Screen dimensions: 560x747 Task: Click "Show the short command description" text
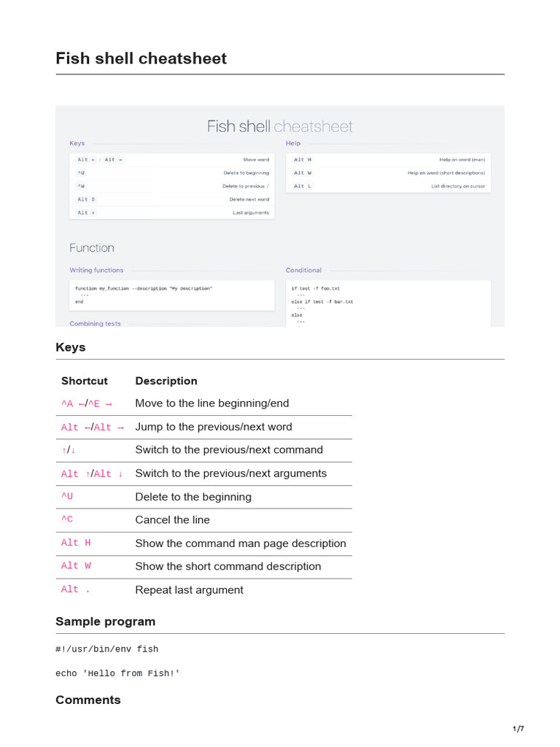[x=228, y=566]
